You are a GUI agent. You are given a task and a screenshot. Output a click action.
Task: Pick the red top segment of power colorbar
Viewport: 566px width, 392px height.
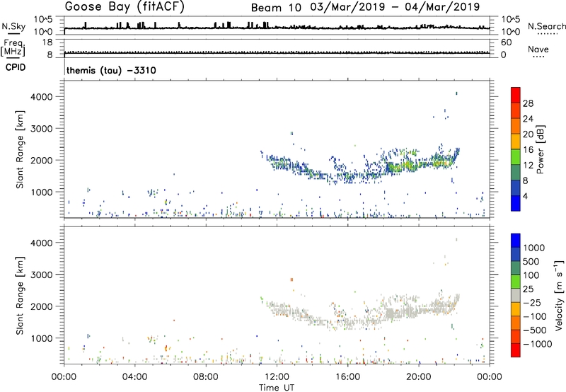point(516,96)
